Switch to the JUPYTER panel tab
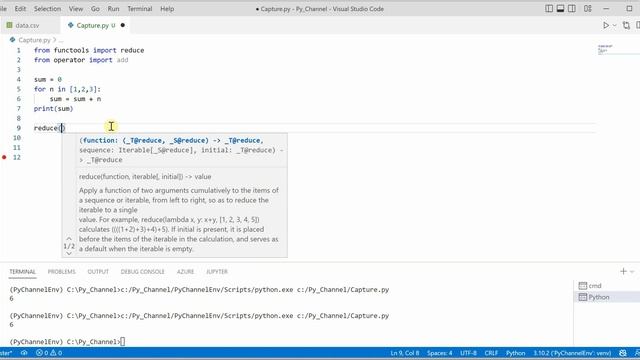 [217, 272]
